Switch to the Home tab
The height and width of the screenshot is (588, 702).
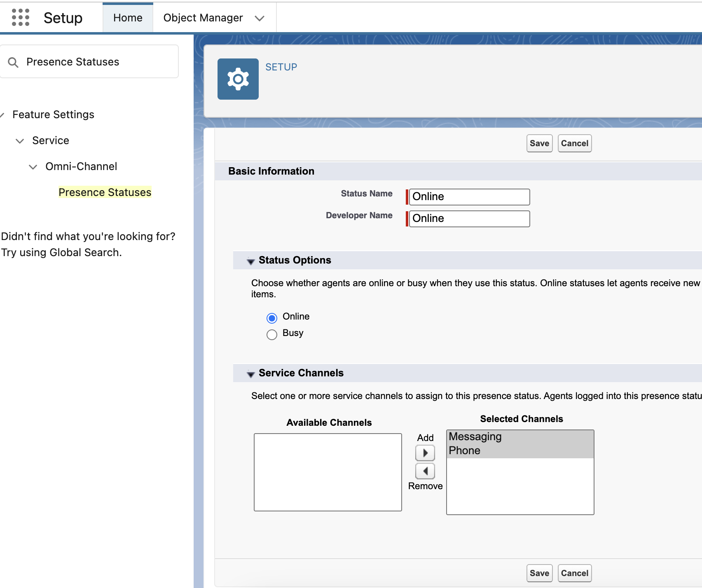tap(128, 18)
